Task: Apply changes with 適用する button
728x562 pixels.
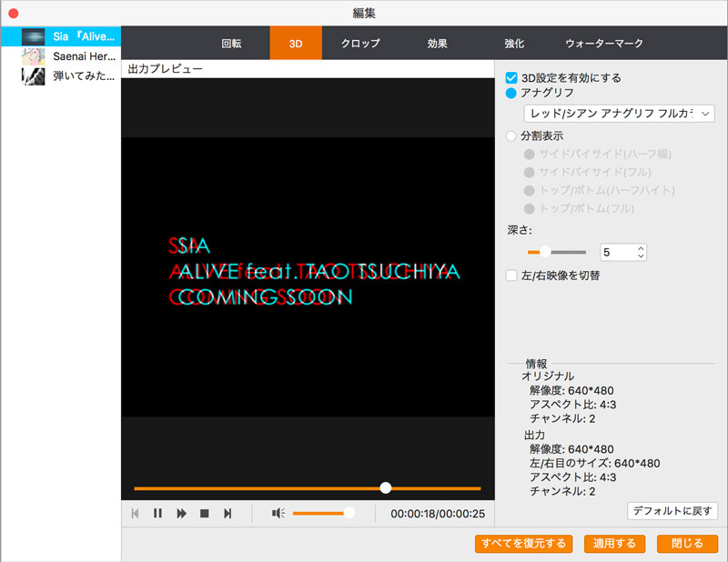Action: (614, 544)
